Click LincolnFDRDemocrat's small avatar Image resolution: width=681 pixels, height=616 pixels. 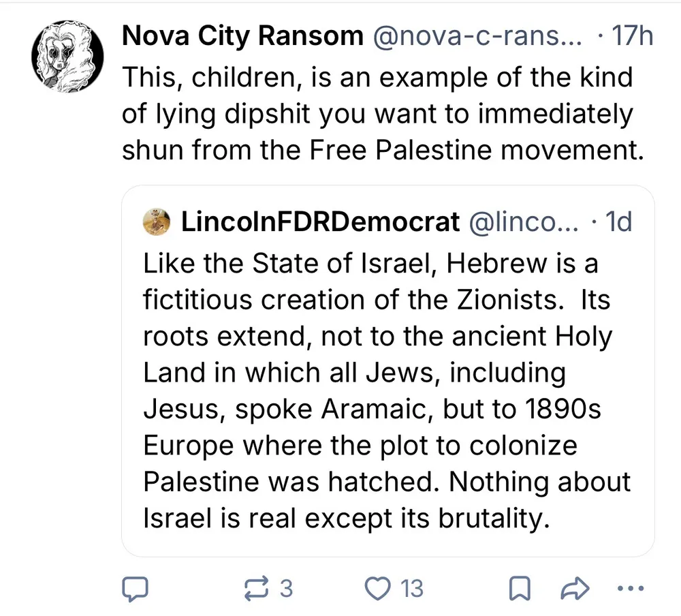(157, 222)
